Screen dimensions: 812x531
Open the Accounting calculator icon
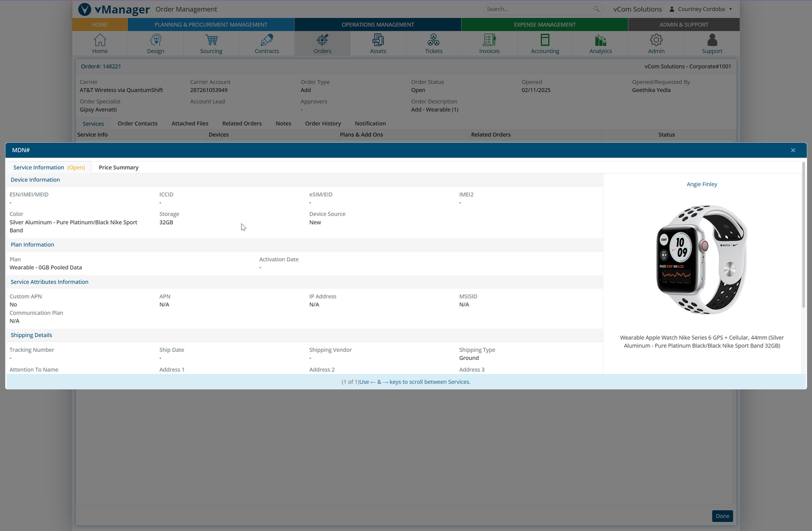coord(545,40)
